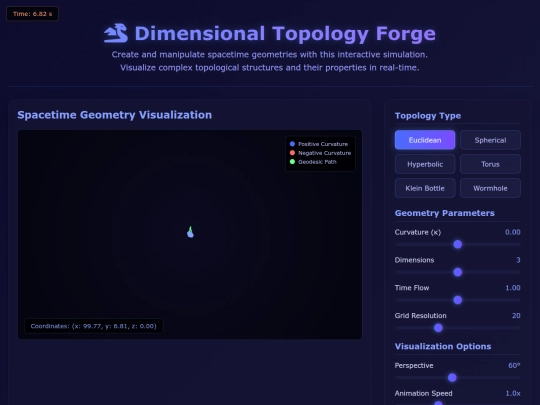Screen dimensions: 540x405
Task: Click the Perspective value 60°
Action: point(514,365)
